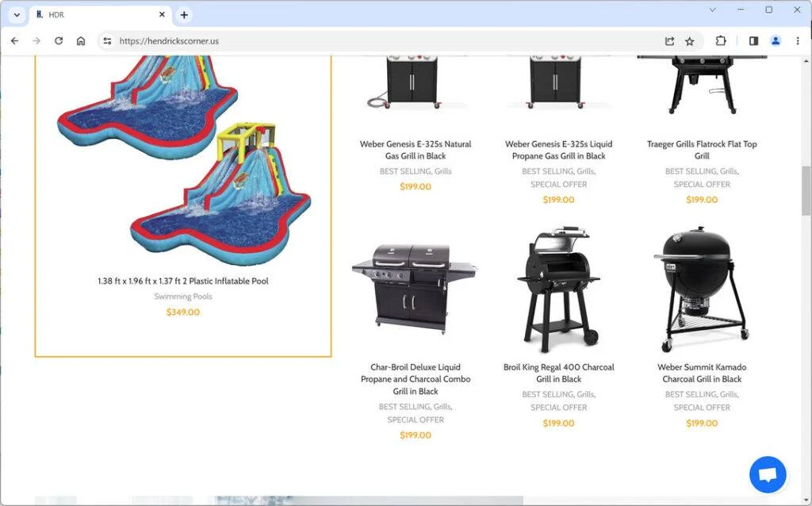Open Weber Genesis E-325s Natural Gas Grill link

[x=416, y=150]
